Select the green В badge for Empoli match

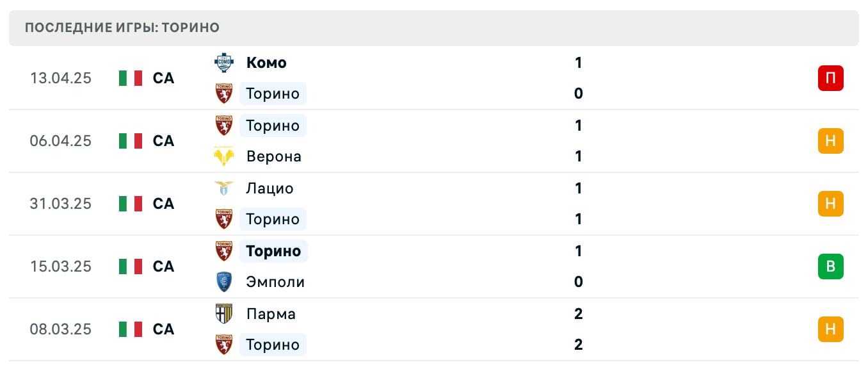830,266
